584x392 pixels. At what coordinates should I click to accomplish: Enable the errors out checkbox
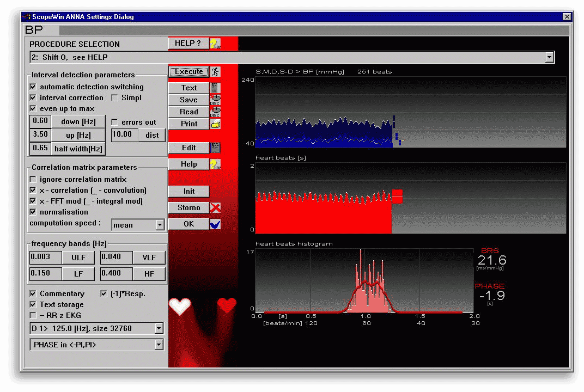point(115,122)
